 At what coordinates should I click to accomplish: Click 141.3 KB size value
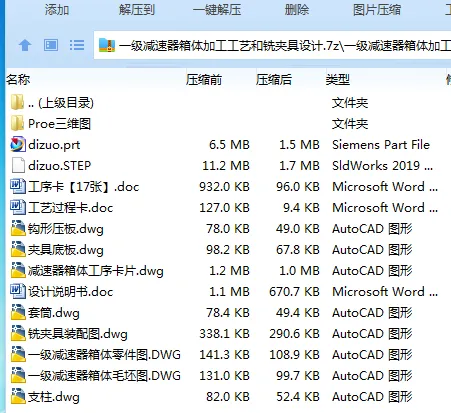pos(224,355)
